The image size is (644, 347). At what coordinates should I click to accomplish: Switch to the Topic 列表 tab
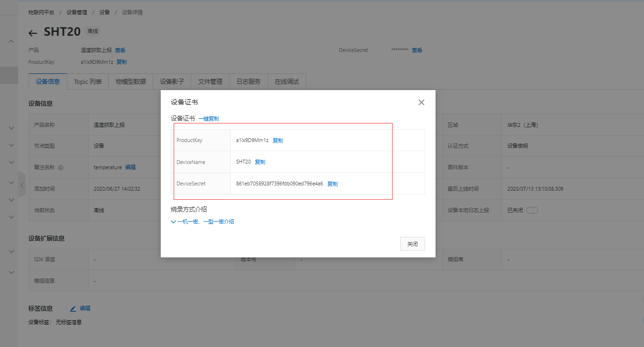click(x=87, y=82)
